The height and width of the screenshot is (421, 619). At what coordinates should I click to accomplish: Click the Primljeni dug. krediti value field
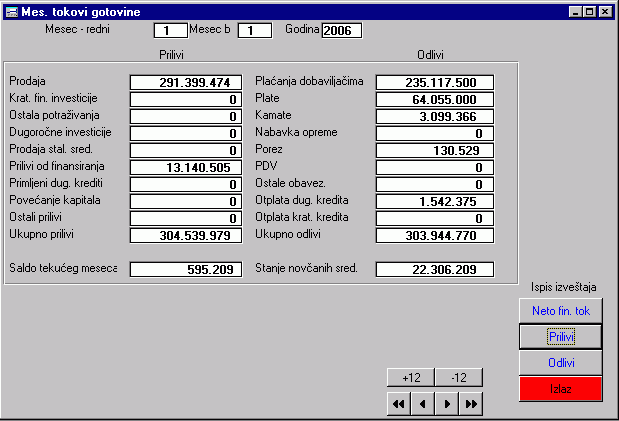186,184
